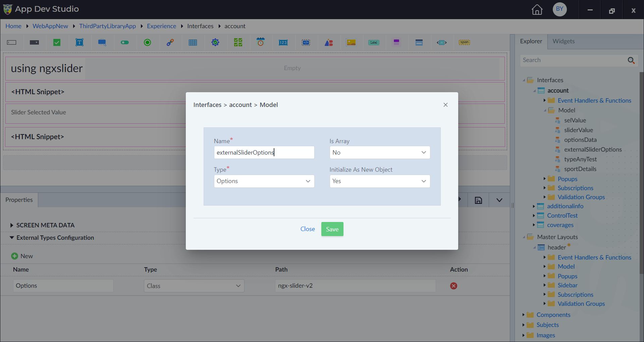The width and height of the screenshot is (644, 342).
Task: Select the numeric 123 input widget icon
Action: pyautogui.click(x=283, y=43)
